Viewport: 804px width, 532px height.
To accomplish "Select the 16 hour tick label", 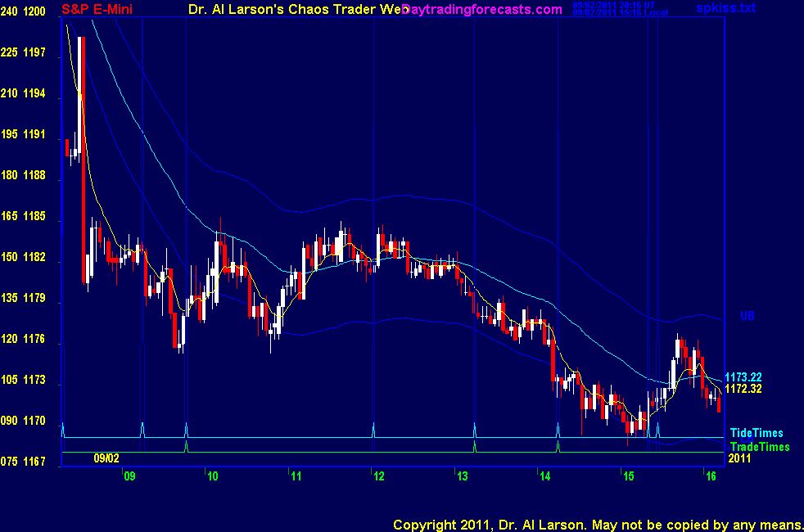I will pos(711,476).
